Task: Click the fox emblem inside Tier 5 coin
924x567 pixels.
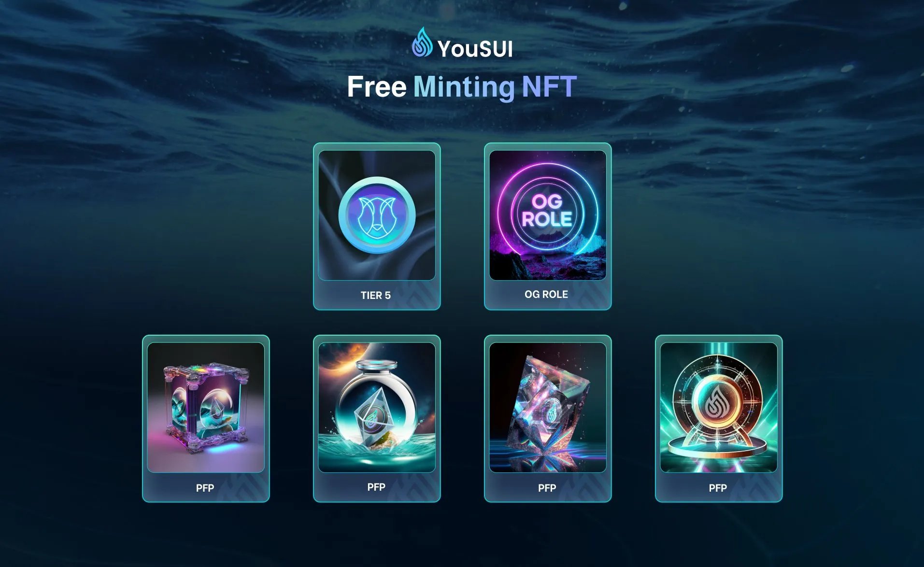Action: coord(377,216)
